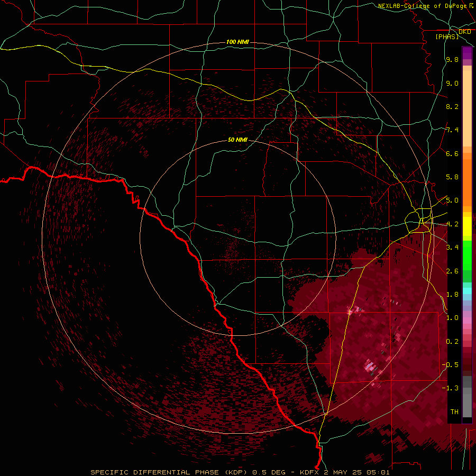This screenshot has height=476, width=476.
Task: Click the Specific Differential Phase (KDP) caption
Action: pyautogui.click(x=169, y=472)
